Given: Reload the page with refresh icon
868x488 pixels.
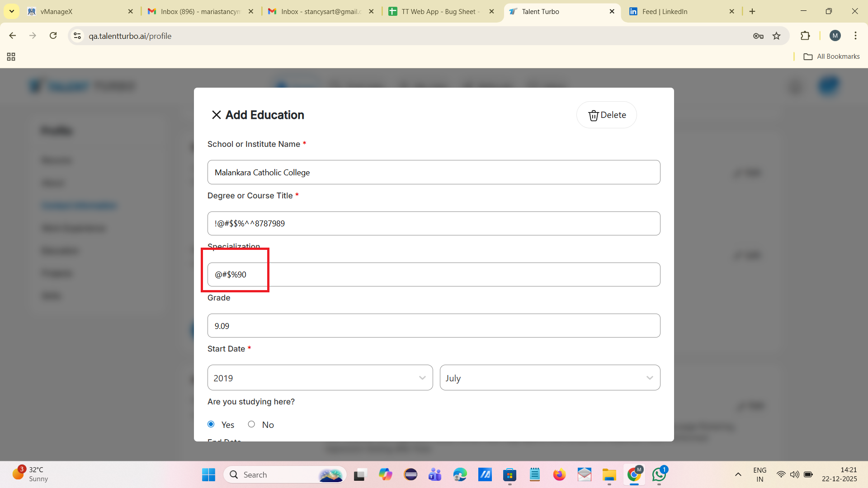Looking at the screenshot, I should tap(53, 36).
